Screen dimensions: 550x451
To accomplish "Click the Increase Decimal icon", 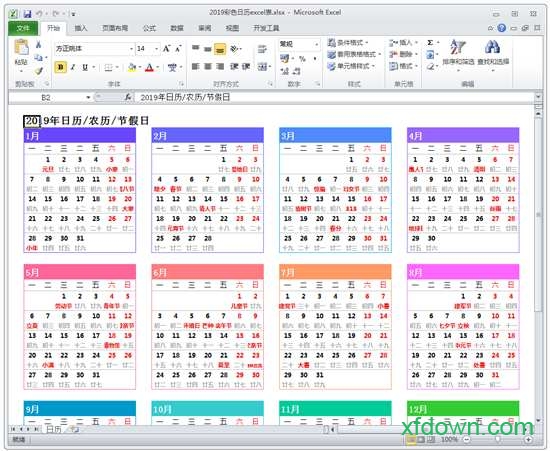I will 284,71.
